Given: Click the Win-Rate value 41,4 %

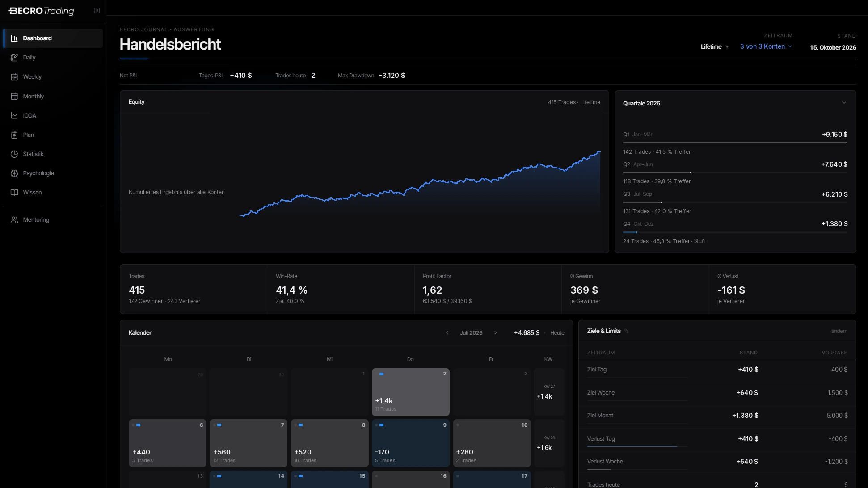Looking at the screenshot, I should [x=291, y=290].
